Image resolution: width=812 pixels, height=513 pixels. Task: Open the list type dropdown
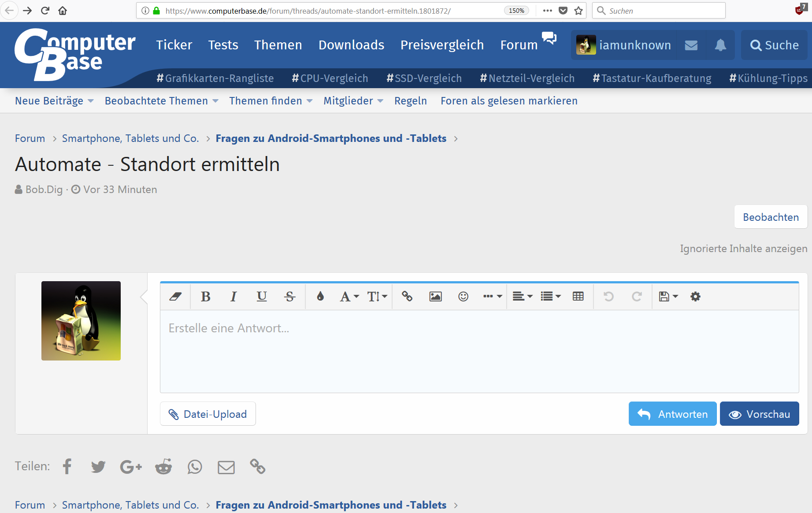tap(551, 297)
